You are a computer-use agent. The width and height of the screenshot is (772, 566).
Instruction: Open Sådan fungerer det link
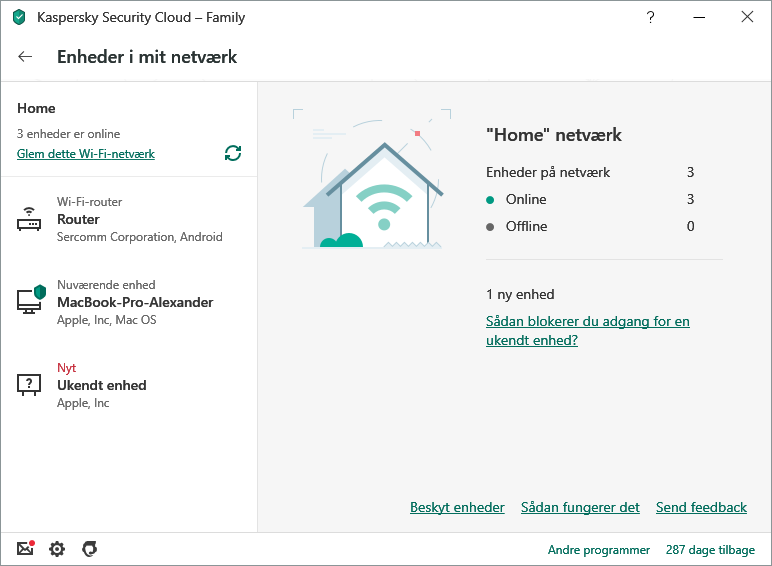(580, 508)
